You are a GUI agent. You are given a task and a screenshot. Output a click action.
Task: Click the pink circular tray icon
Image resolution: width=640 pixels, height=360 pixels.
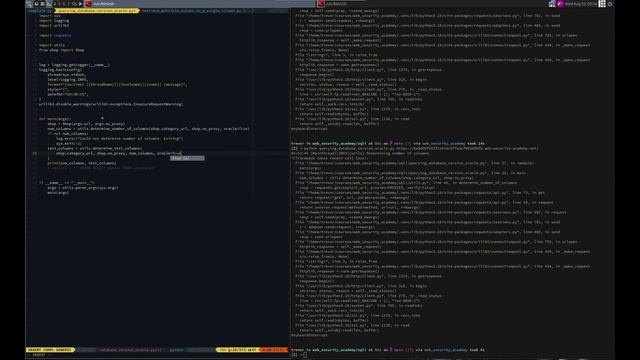tap(560, 4)
